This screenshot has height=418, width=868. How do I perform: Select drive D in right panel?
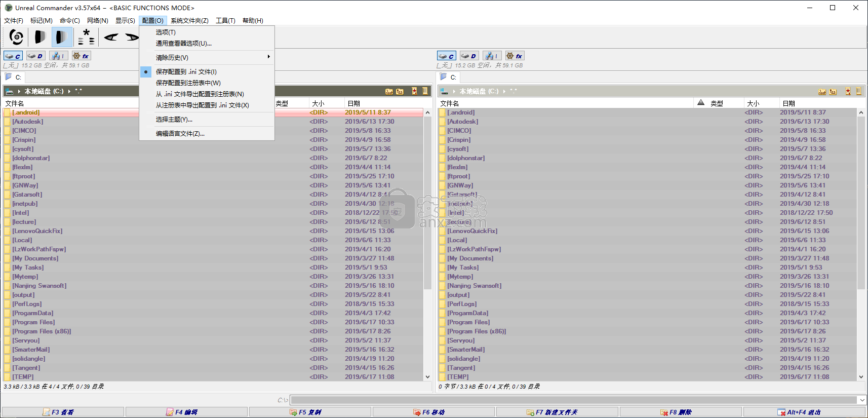[469, 56]
